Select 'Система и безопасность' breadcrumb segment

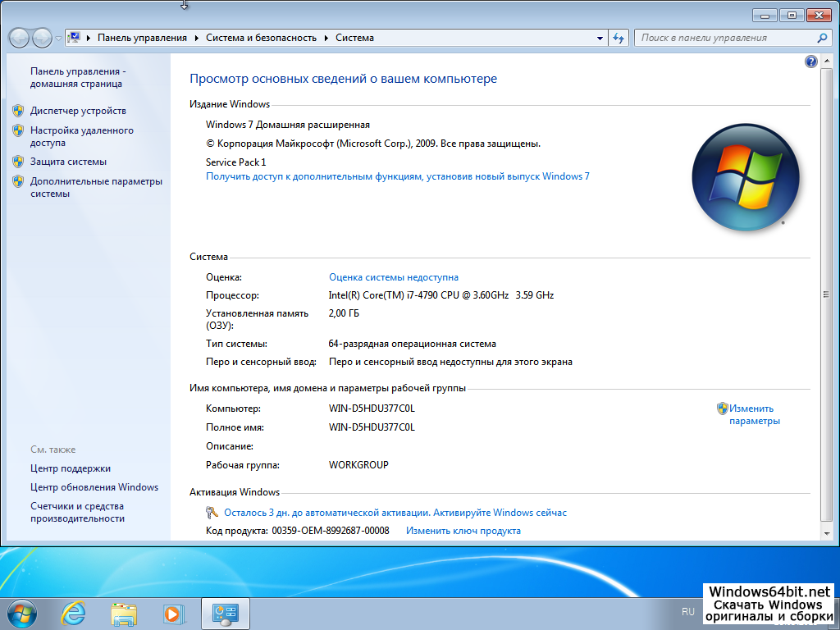(x=261, y=38)
